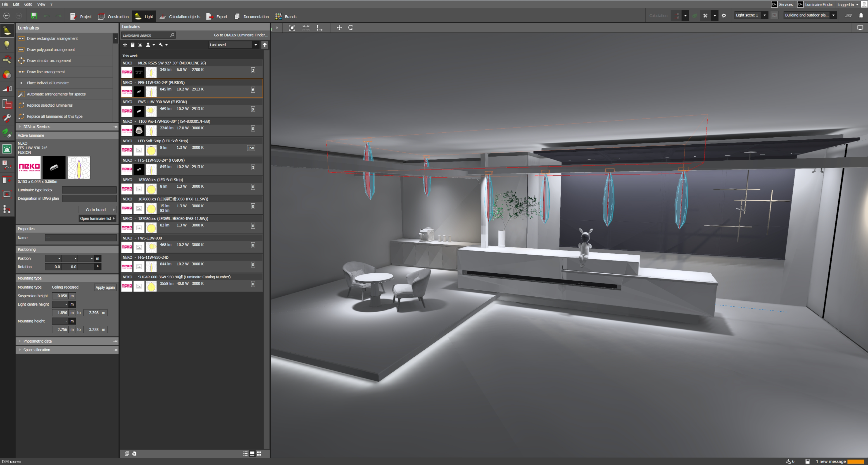Expand the Space allocation section
This screenshot has width=868, height=465.
(x=36, y=350)
